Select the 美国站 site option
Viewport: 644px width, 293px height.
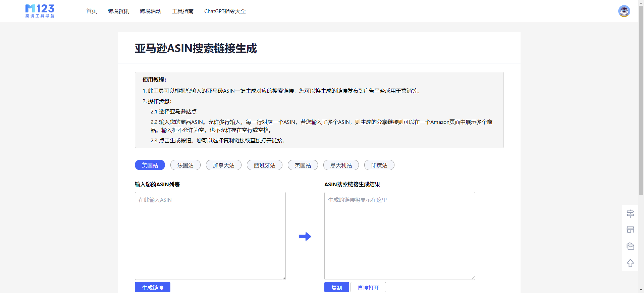150,165
